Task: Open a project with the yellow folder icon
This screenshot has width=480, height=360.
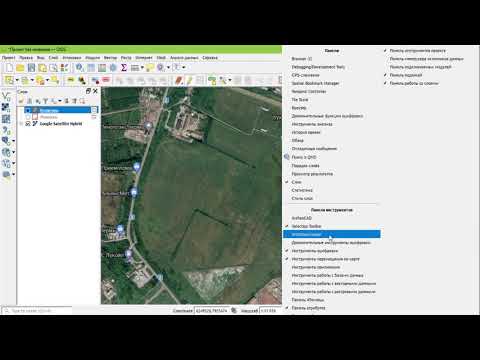Action: click(20, 68)
